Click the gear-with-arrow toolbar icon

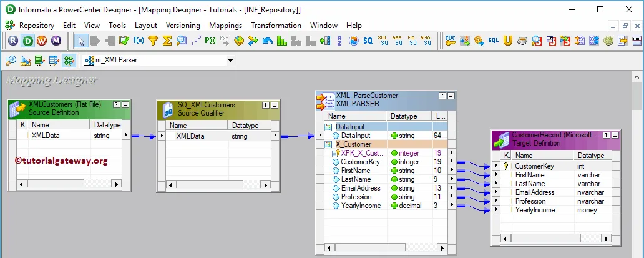pyautogui.click(x=479, y=41)
